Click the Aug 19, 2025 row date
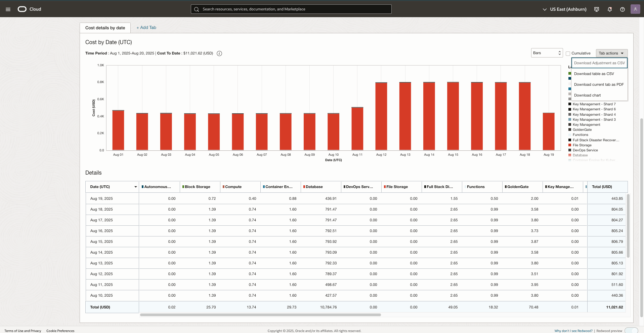Image resolution: width=644 pixels, height=333 pixels. pos(101,199)
